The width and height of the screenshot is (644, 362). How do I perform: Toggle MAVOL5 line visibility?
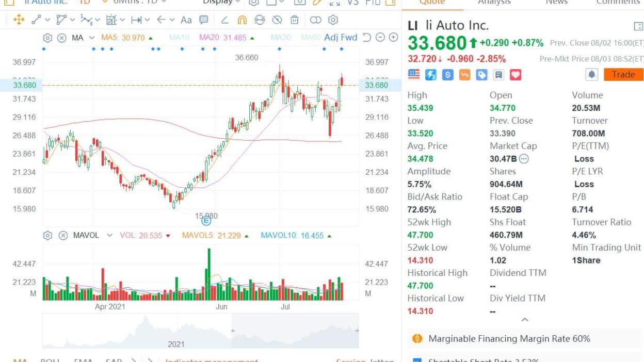216,235
